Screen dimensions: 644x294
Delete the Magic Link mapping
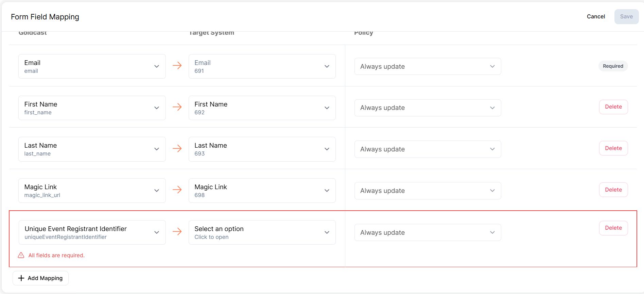(613, 190)
